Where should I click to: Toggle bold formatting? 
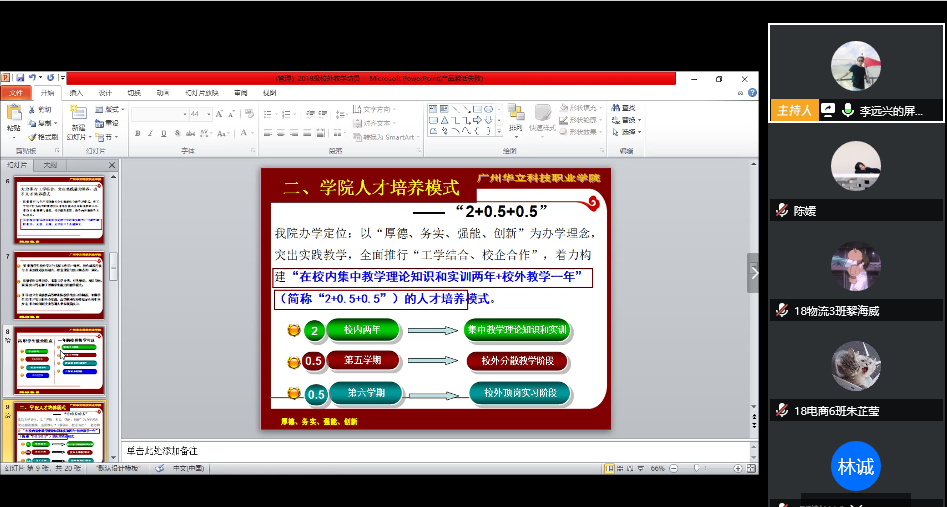coord(137,133)
